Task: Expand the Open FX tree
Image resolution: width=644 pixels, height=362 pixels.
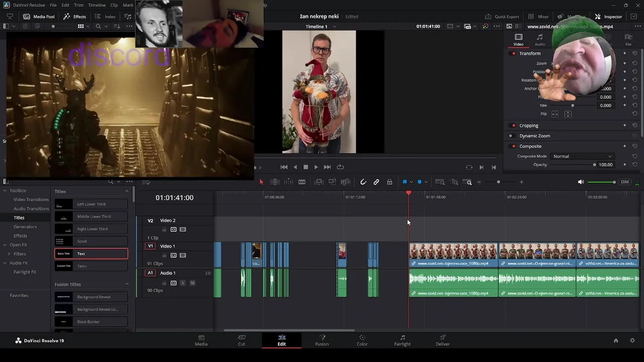Action: click(x=5, y=245)
